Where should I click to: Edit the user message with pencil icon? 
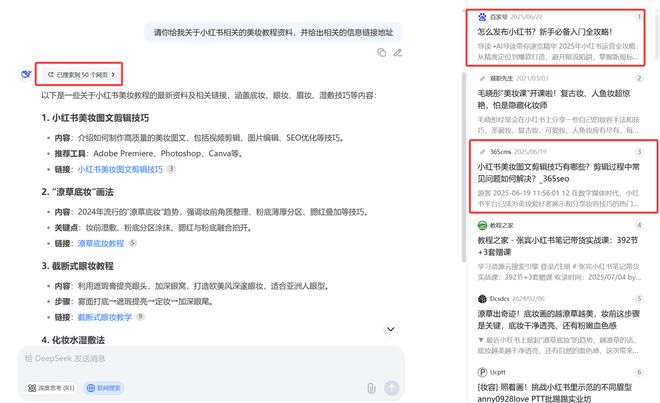click(x=397, y=53)
